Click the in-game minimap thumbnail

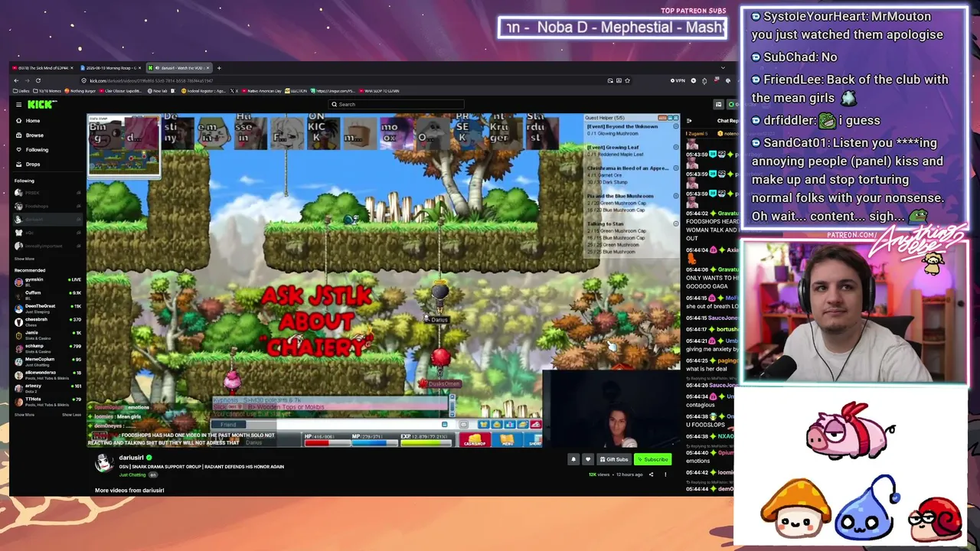coord(123,145)
